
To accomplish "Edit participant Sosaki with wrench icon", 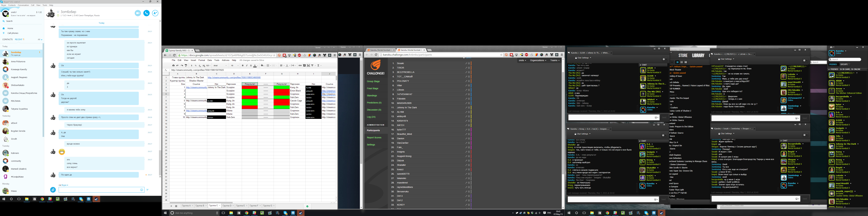I will [x=466, y=63].
